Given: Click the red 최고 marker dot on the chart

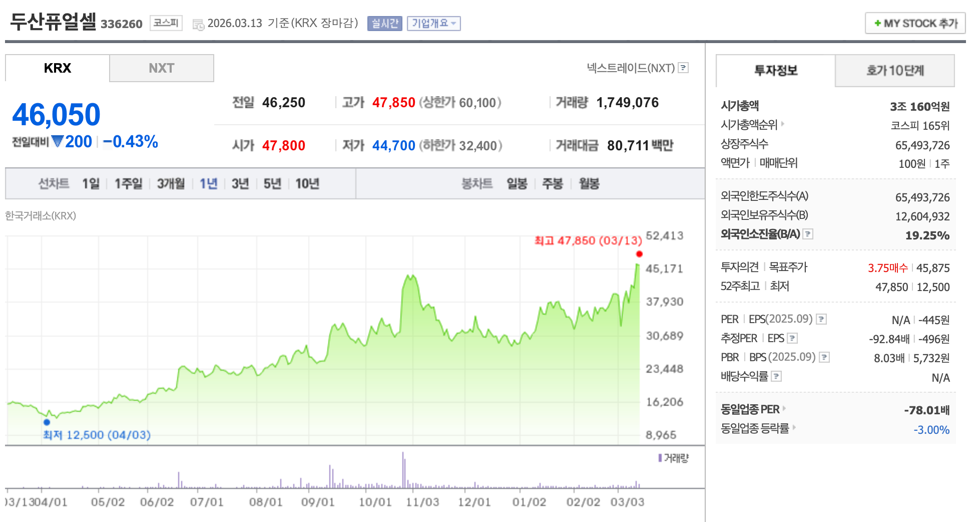Looking at the screenshot, I should point(639,254).
